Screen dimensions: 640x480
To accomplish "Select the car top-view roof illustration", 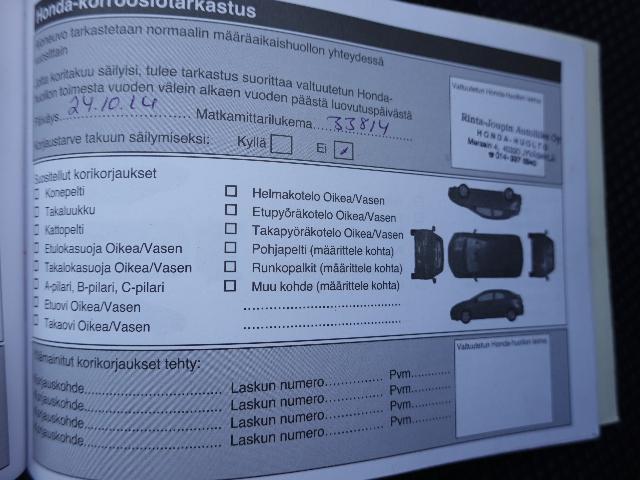I will (485, 255).
